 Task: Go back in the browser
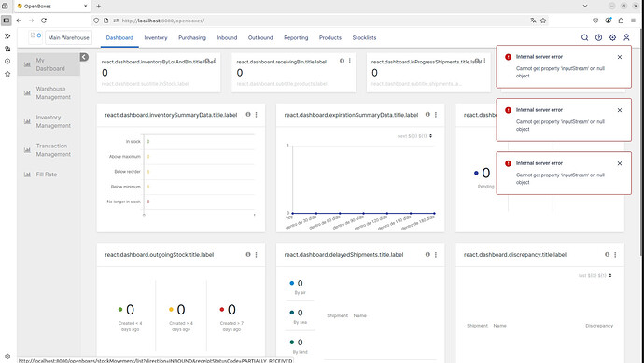(x=19, y=21)
